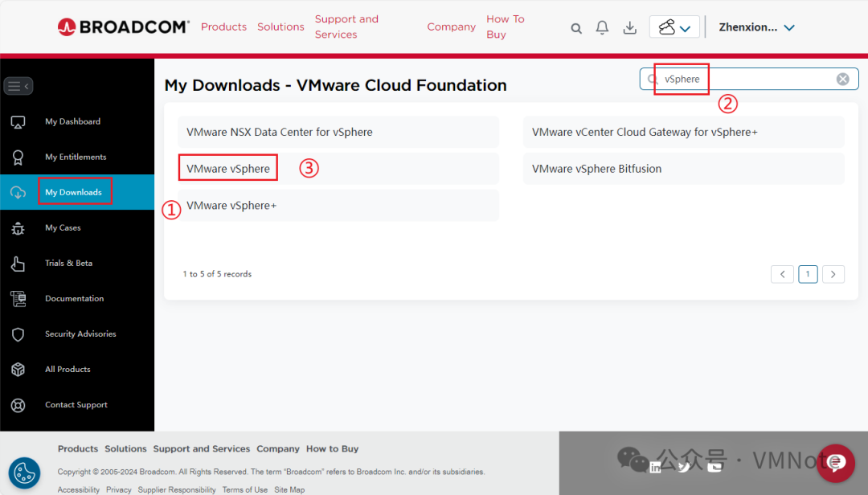This screenshot has height=495, width=868.
Task: Open the header search magnifier icon
Action: [x=576, y=27]
